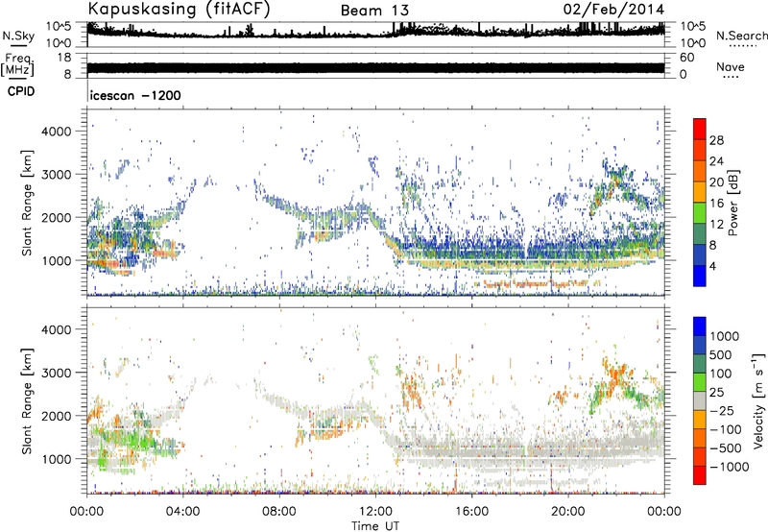Click the '1000' tick on velocity panel axis

pos(57,459)
